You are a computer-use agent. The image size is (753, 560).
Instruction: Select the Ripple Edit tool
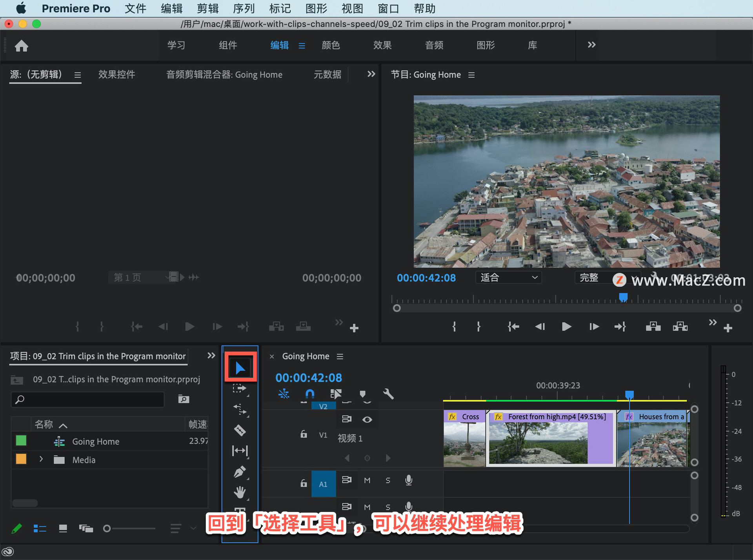240,409
